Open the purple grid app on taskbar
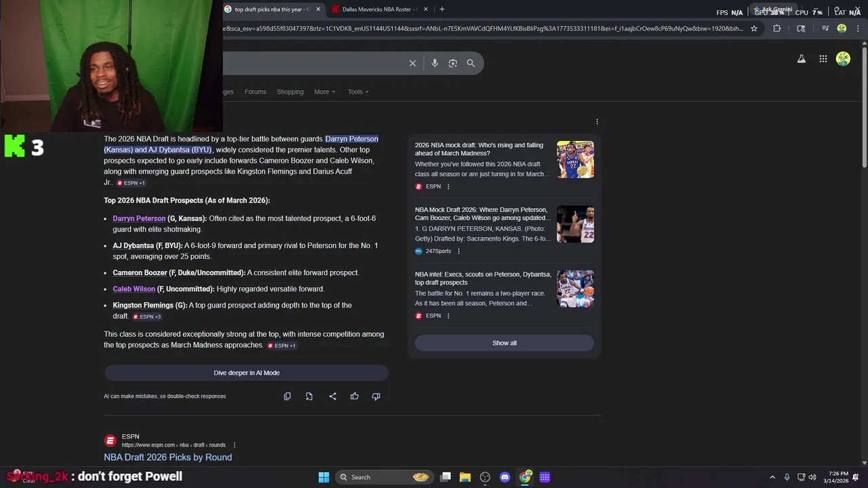 pos(545,477)
